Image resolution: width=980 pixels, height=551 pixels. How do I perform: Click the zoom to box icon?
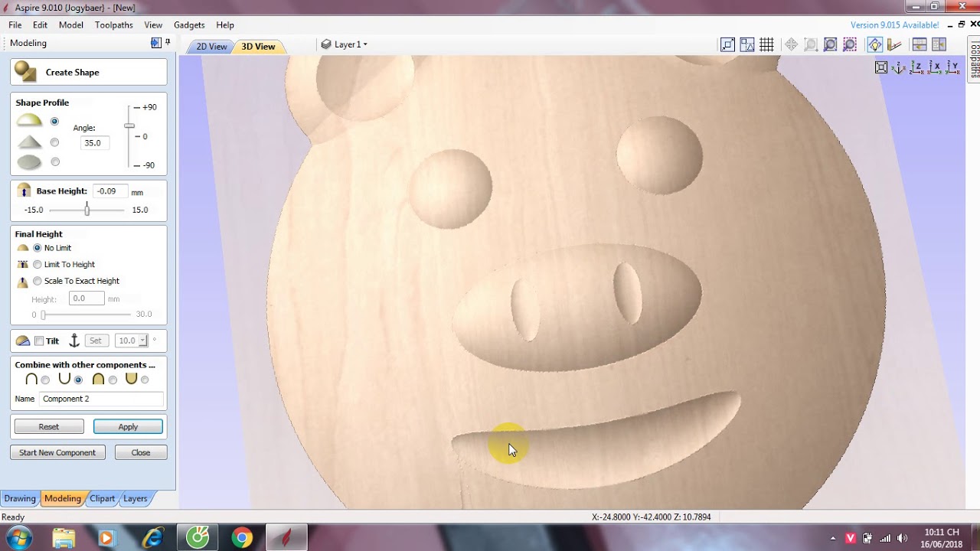click(x=811, y=44)
